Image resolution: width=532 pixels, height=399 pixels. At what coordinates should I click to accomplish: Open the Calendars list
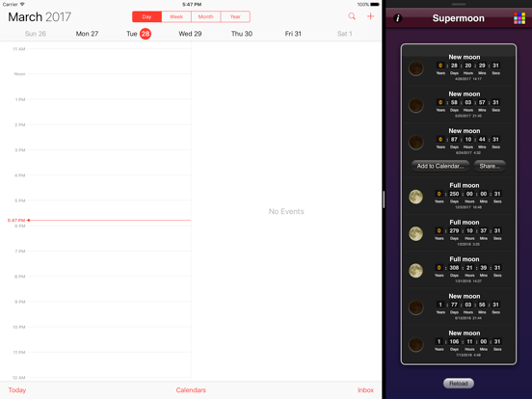click(191, 390)
